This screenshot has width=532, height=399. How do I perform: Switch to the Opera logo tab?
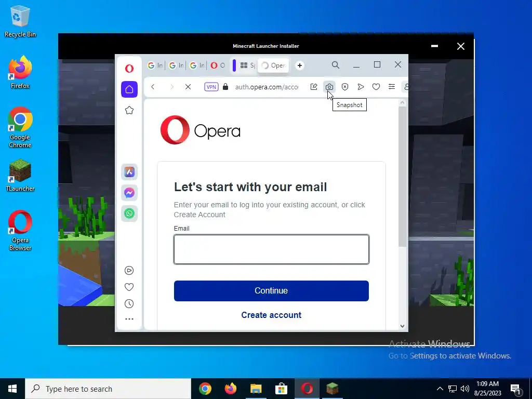point(218,65)
